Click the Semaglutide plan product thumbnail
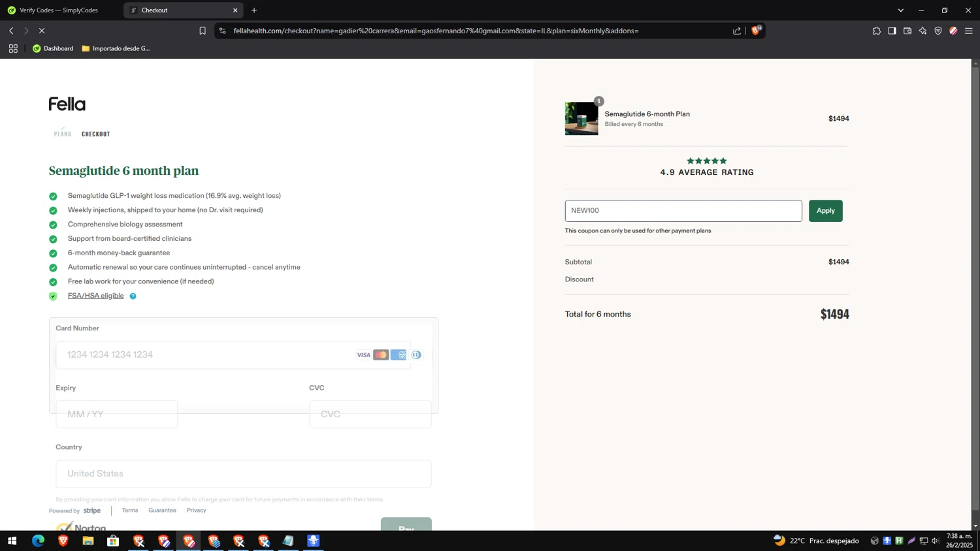Screen dimensions: 980x551 (x=581, y=119)
